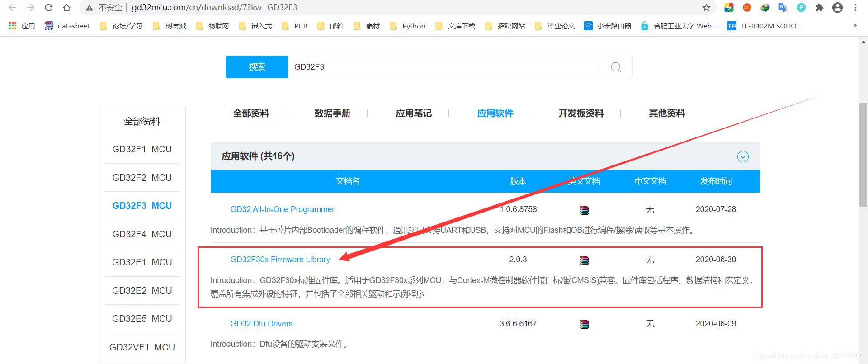Click the magnifier search icon

coord(616,67)
